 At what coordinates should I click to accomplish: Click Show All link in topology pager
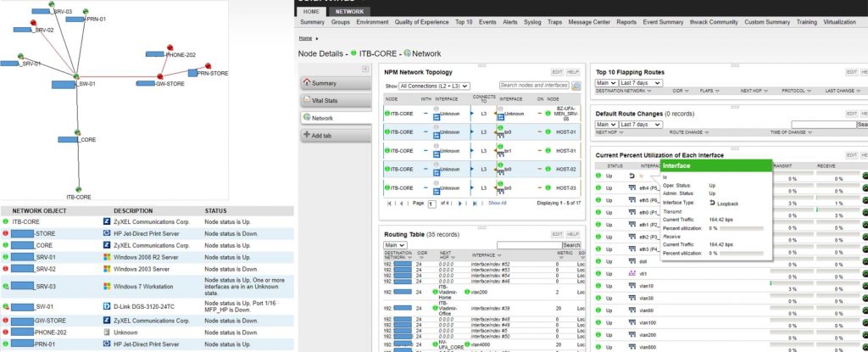(x=497, y=204)
